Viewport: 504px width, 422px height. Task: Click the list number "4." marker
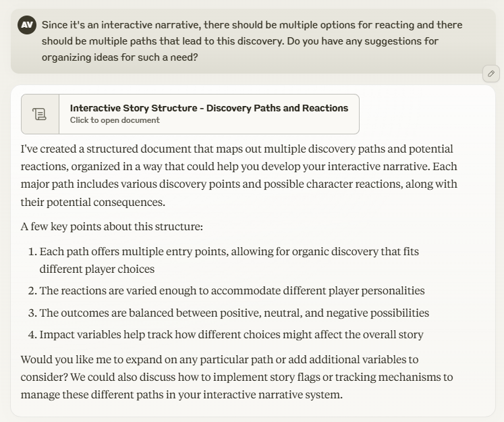(x=32, y=334)
